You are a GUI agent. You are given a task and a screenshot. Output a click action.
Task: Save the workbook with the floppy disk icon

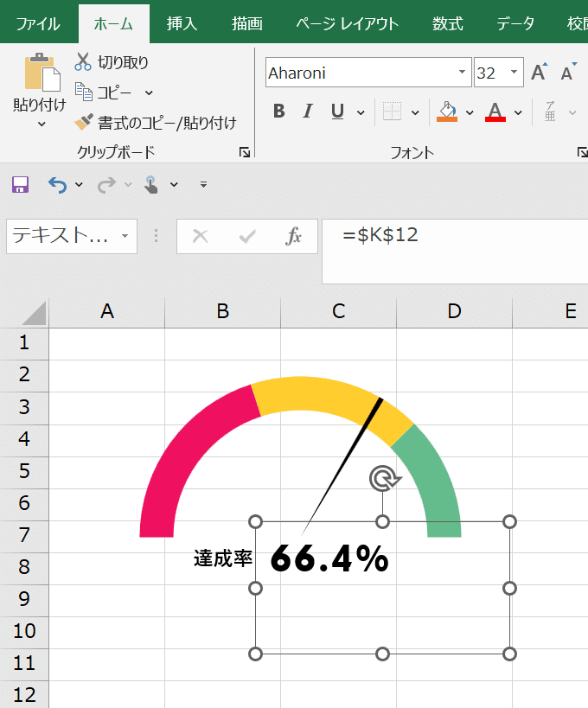21,185
